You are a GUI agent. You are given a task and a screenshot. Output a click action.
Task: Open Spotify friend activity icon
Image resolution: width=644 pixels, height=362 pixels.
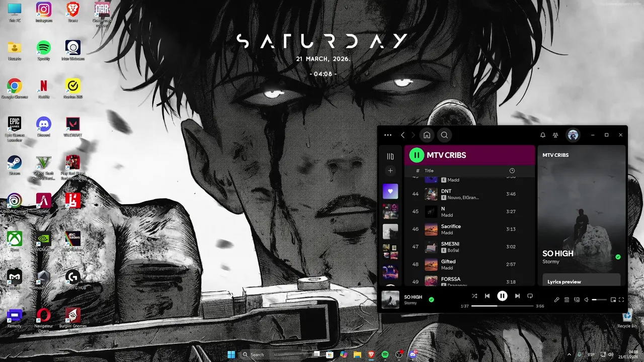tap(555, 135)
